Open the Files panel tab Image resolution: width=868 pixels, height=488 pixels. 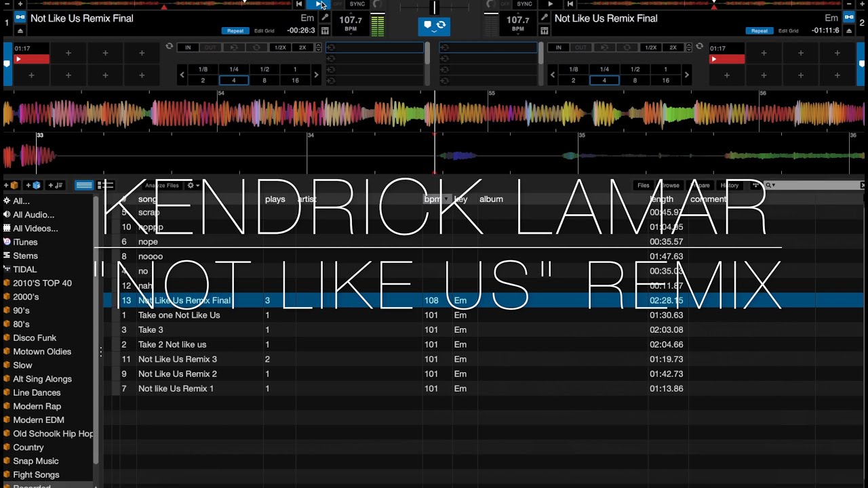[x=644, y=185]
